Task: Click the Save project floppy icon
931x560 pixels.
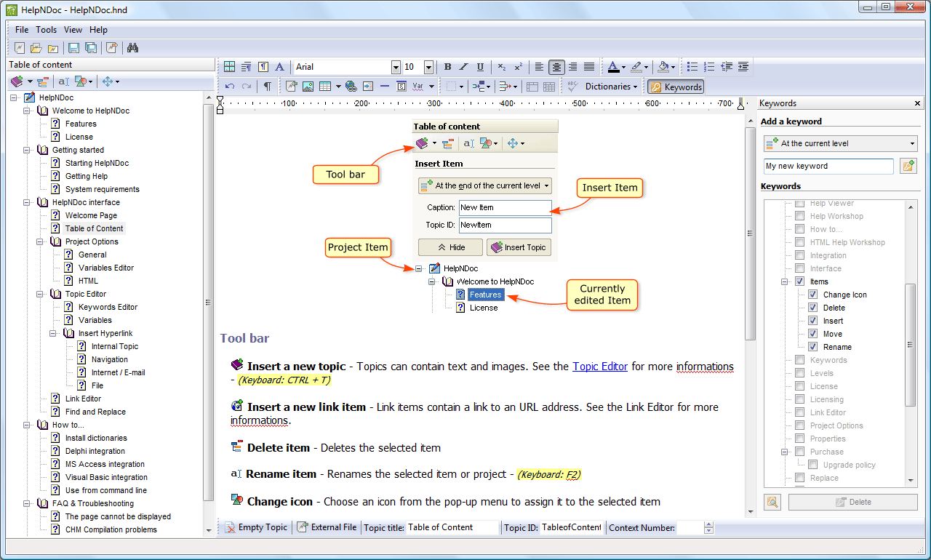Action: click(73, 48)
